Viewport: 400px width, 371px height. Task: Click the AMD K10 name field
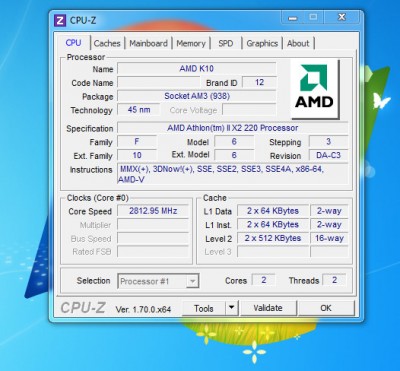[x=197, y=69]
